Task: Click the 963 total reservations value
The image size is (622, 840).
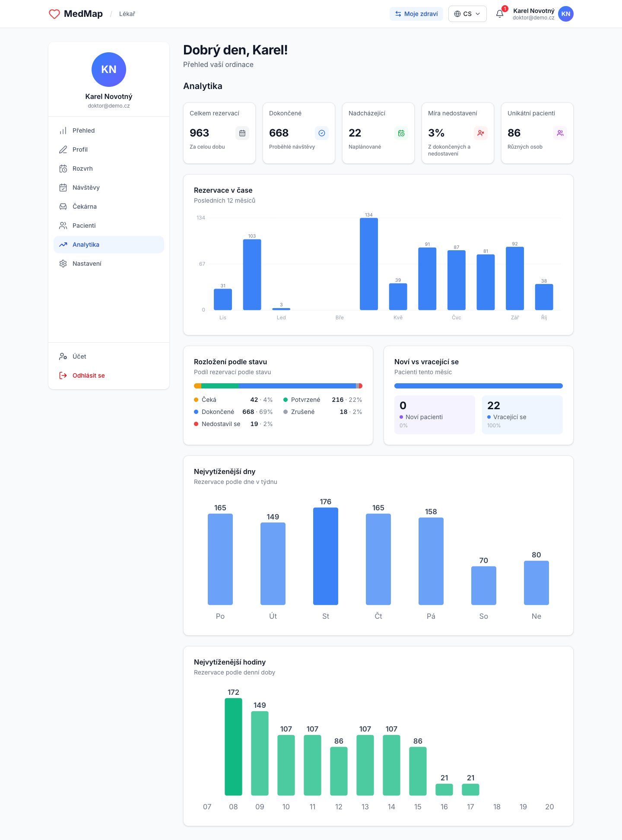Action: [x=199, y=133]
